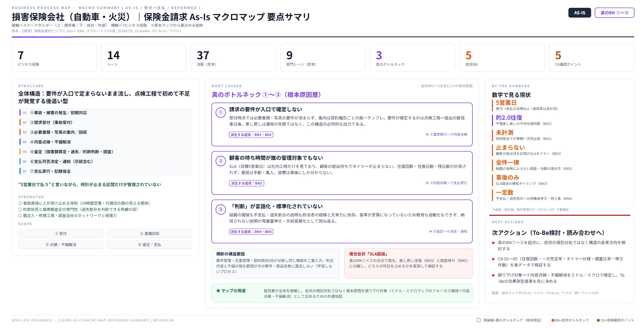Select row 04 ④内容点検・不備解消
Screen dimensions: 644x328
(106, 142)
